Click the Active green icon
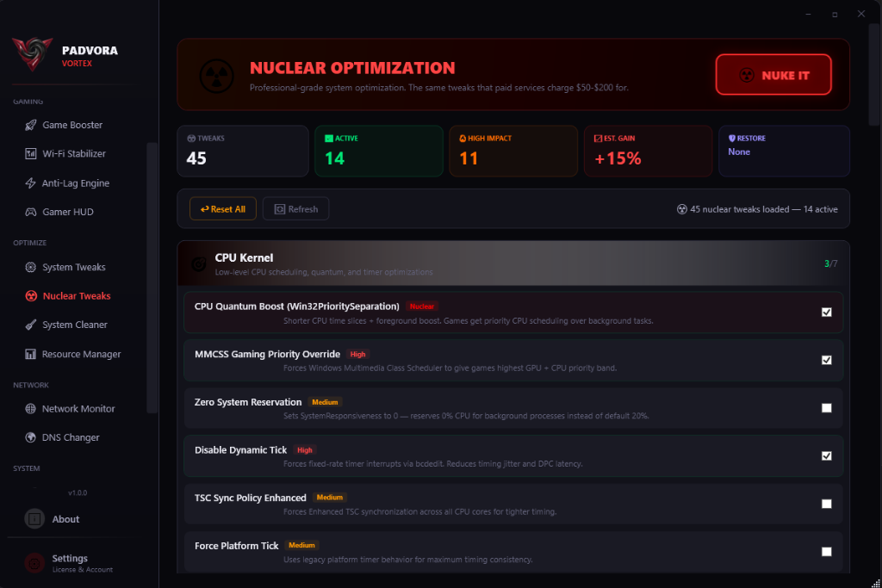Viewport: 882px width, 588px height. click(x=328, y=139)
